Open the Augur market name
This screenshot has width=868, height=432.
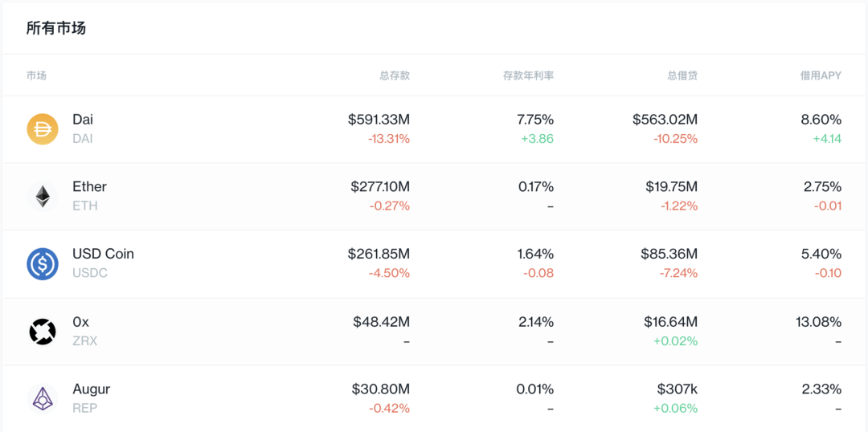tap(92, 389)
